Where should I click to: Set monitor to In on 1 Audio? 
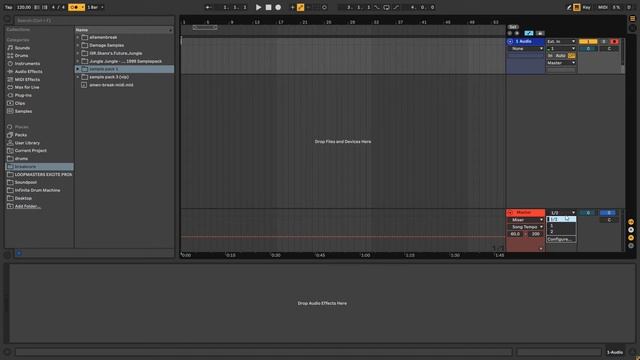550,56
